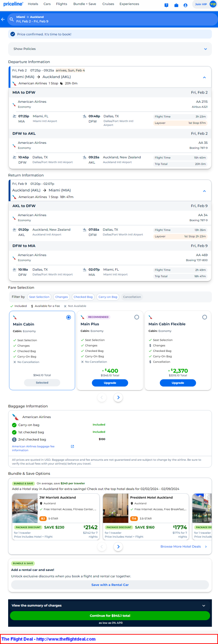Toggle the Changes filter chip
The image size is (218, 644).
[61, 297]
